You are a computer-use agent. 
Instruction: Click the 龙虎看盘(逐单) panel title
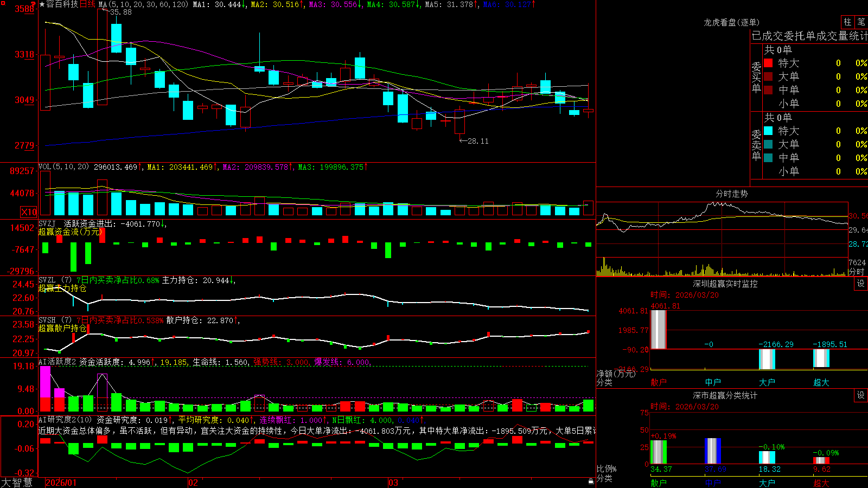click(x=731, y=22)
